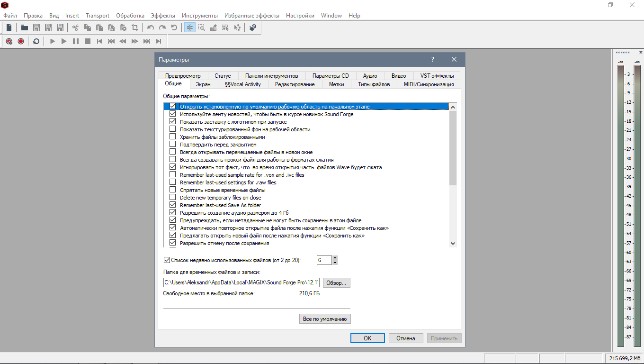644x364 pixels.
Task: Enable 'Подтвердить перед закрытием' checkbox
Action: point(172,145)
